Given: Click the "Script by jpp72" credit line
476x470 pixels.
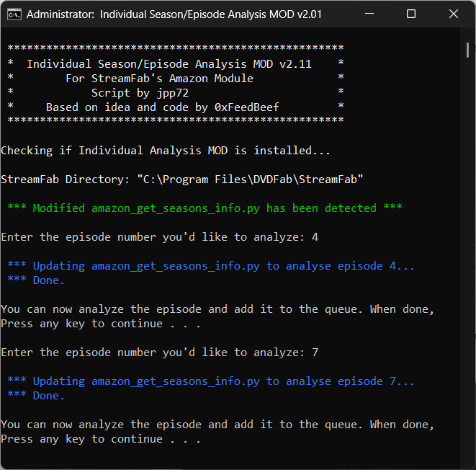Looking at the screenshot, I should click(140, 93).
